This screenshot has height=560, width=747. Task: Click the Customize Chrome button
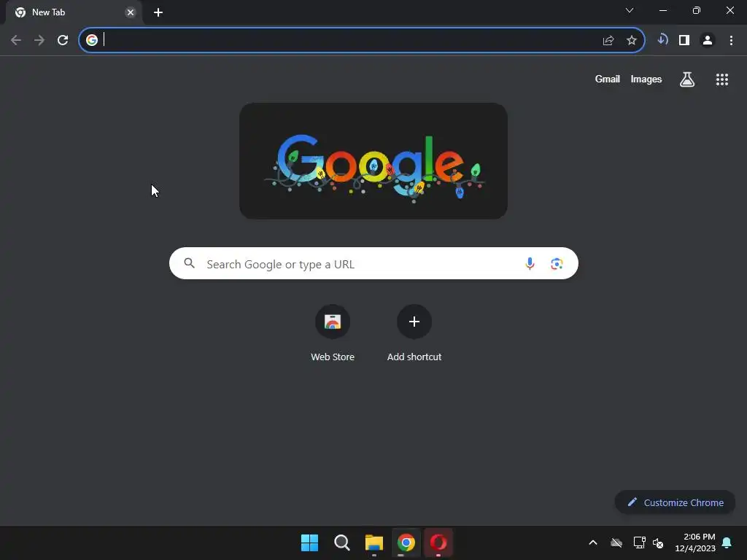675,502
